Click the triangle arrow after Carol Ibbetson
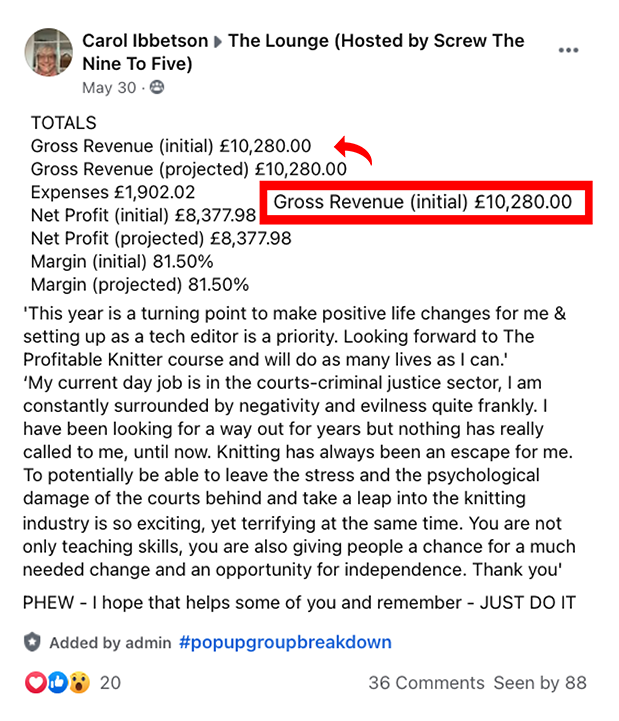 click(218, 42)
